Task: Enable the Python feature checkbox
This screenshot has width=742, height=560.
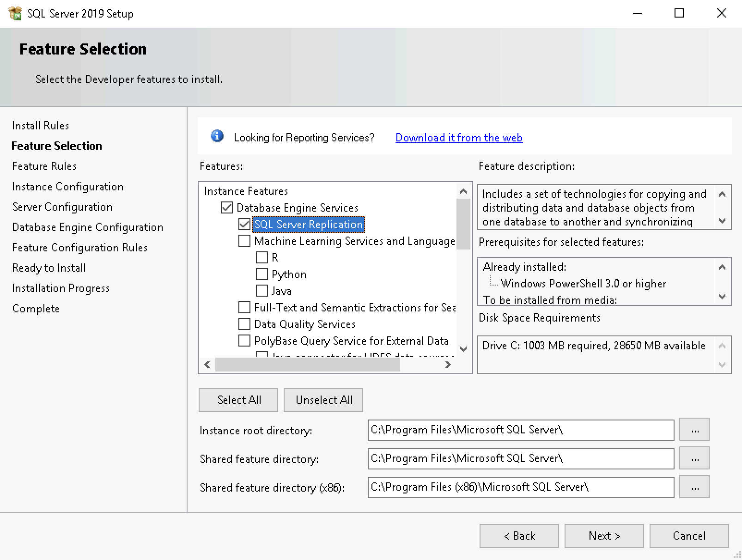Action: point(262,274)
